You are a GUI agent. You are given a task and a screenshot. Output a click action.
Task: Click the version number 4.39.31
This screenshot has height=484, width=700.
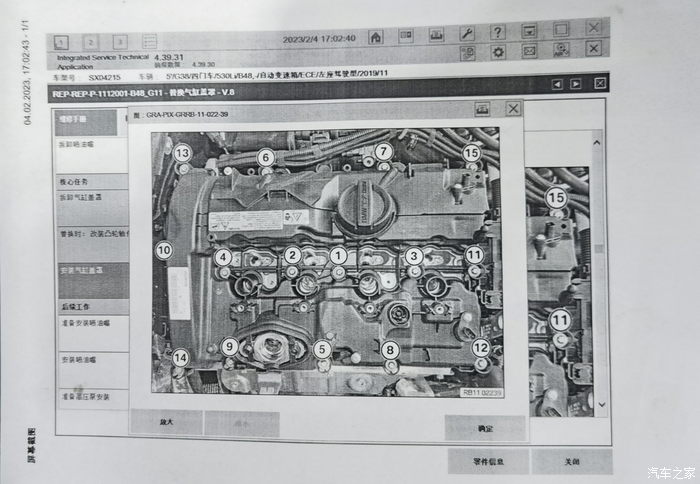pos(169,57)
